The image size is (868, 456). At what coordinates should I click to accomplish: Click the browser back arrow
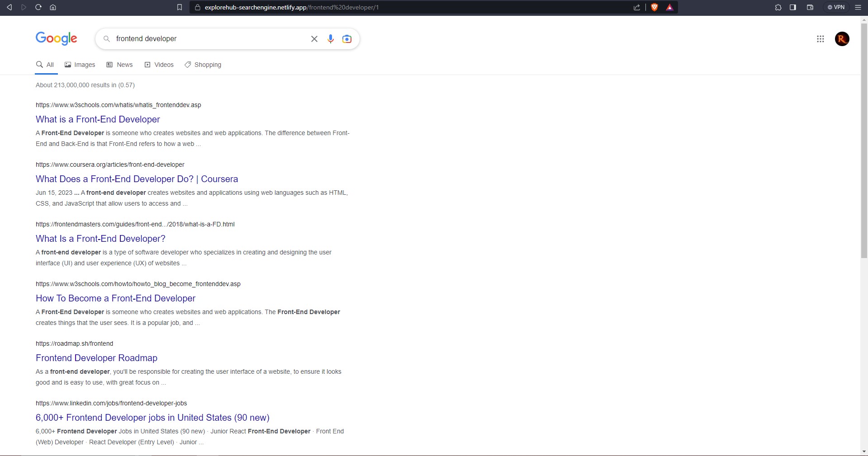tap(9, 7)
